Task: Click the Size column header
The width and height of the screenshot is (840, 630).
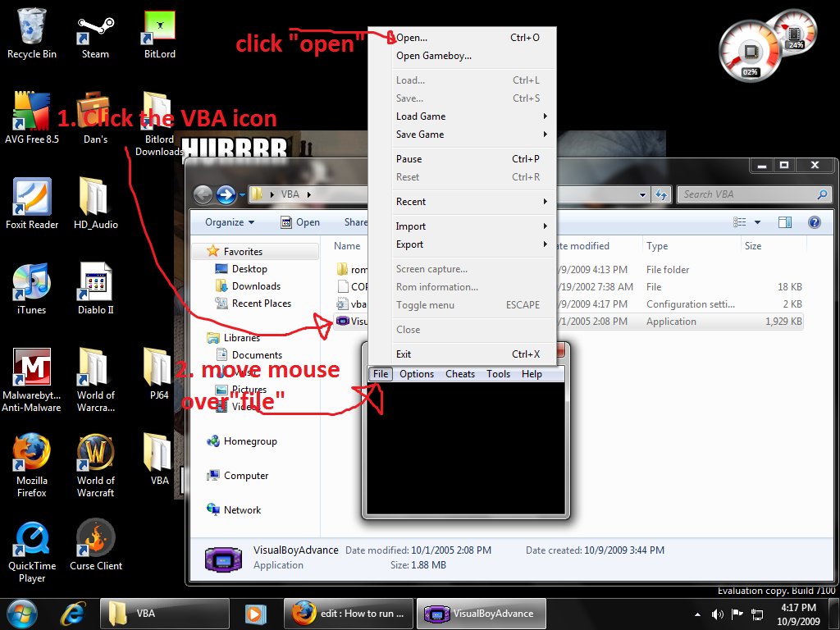Action: point(773,246)
